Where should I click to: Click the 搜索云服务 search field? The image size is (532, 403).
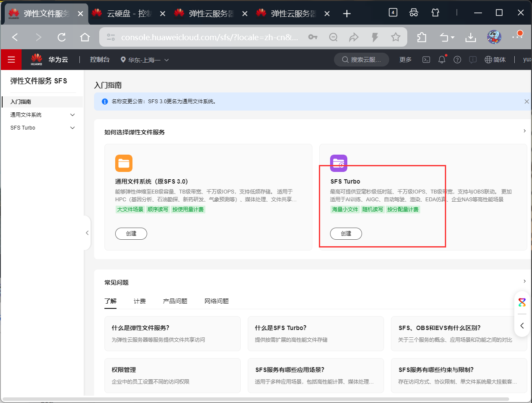362,60
